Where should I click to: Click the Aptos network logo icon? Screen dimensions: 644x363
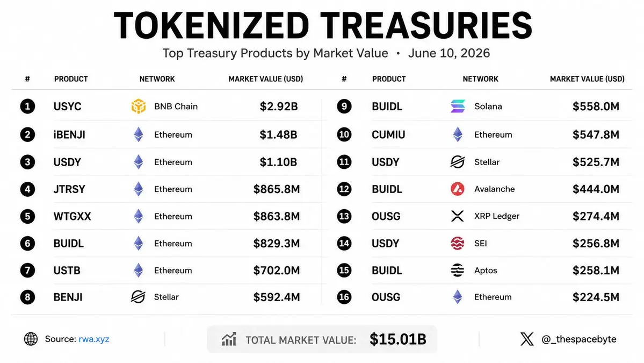pyautogui.click(x=458, y=271)
